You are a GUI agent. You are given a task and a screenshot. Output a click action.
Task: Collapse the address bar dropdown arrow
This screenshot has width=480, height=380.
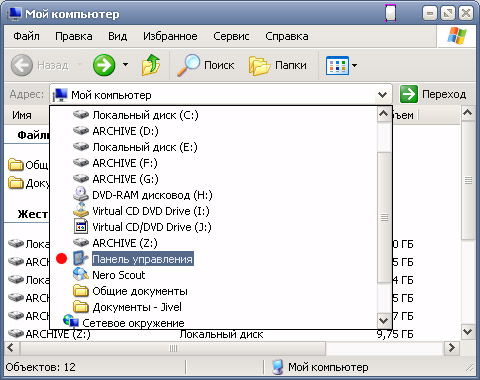(383, 95)
